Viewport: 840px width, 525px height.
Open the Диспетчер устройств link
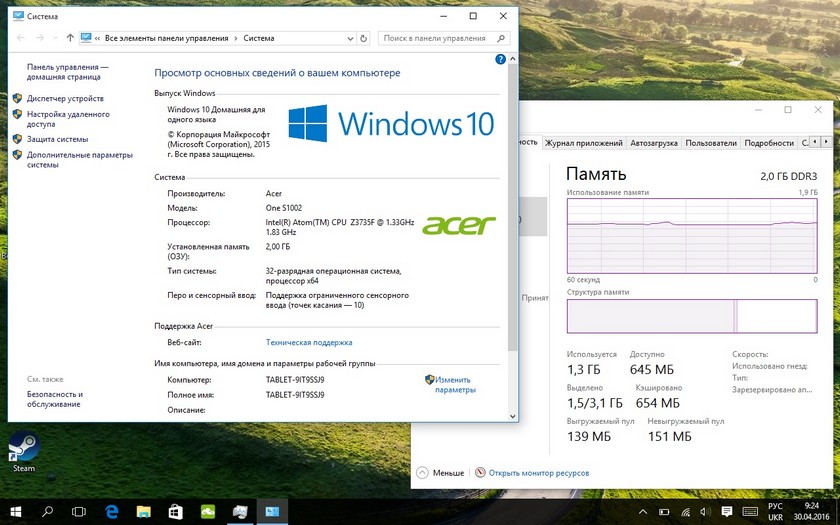[x=65, y=98]
